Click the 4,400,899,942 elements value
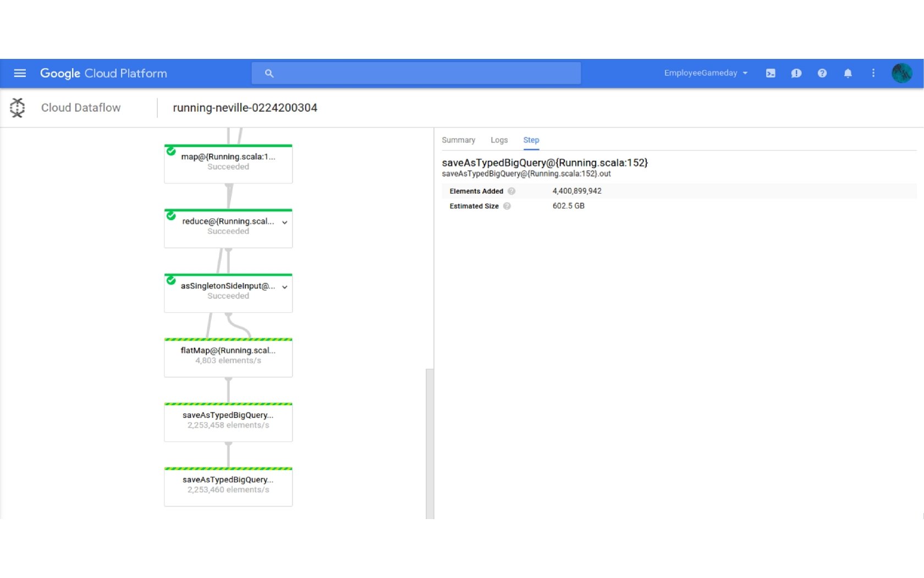This screenshot has width=924, height=578. pos(577,191)
